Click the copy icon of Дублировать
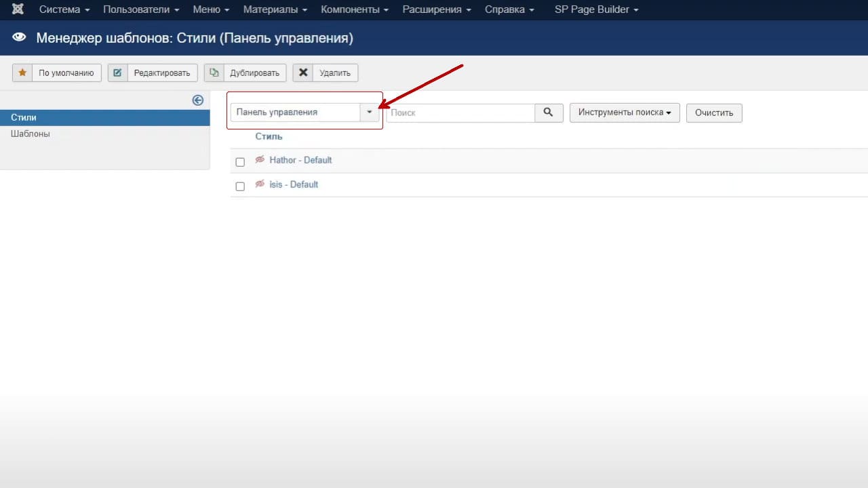Image resolution: width=868 pixels, height=488 pixels. [x=214, y=73]
